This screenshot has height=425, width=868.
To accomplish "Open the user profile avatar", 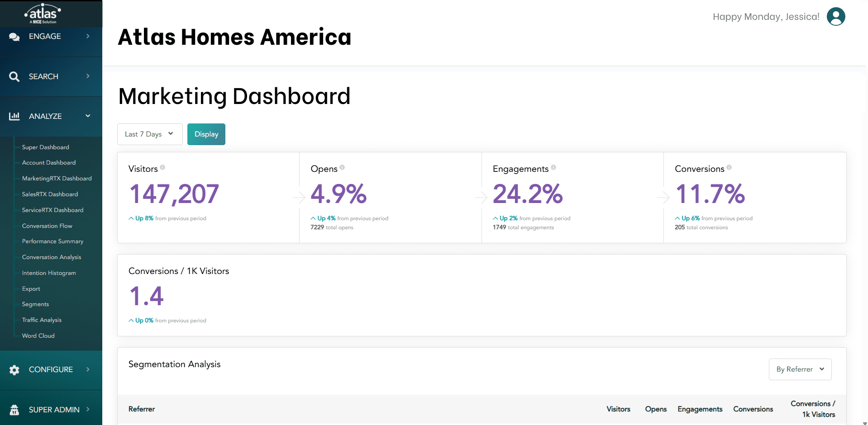I will [x=836, y=17].
